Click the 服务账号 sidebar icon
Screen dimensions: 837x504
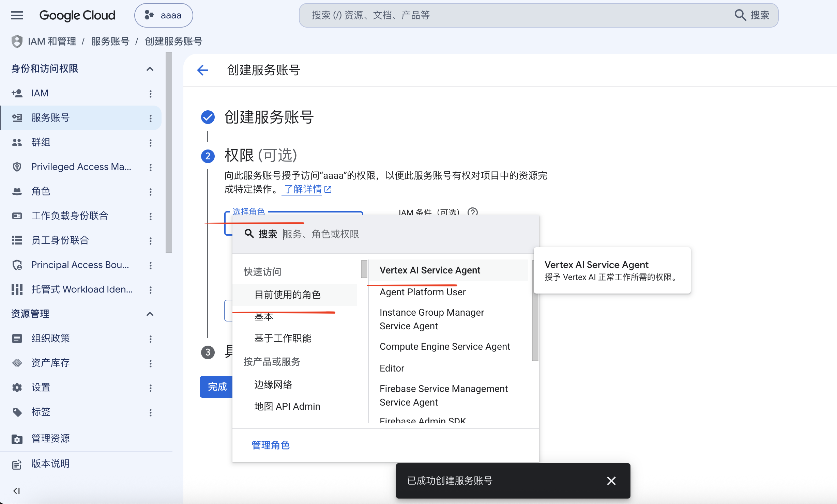[x=17, y=118]
